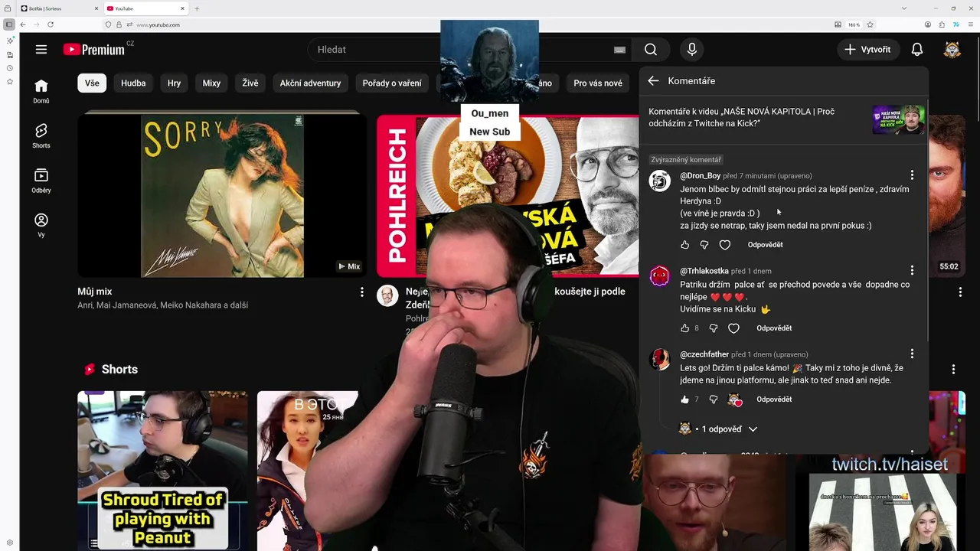Select the Mixy filter chip
980x551 pixels.
(211, 83)
